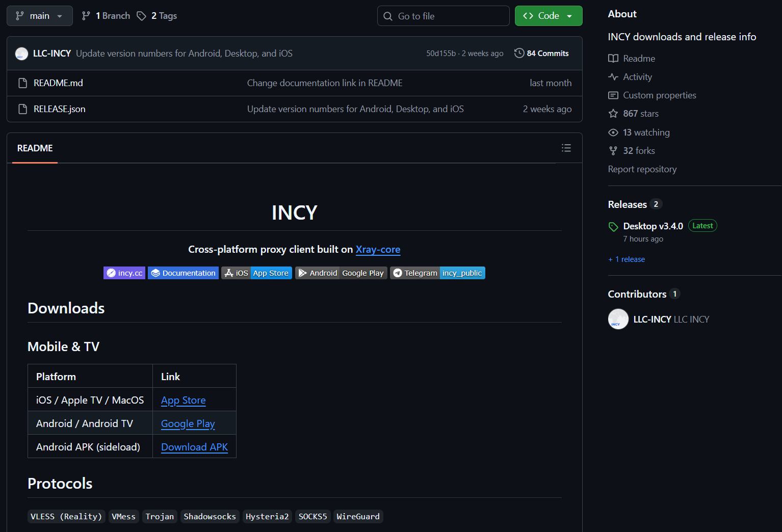Open Activity link in About sidebar
The image size is (782, 532).
tap(637, 77)
